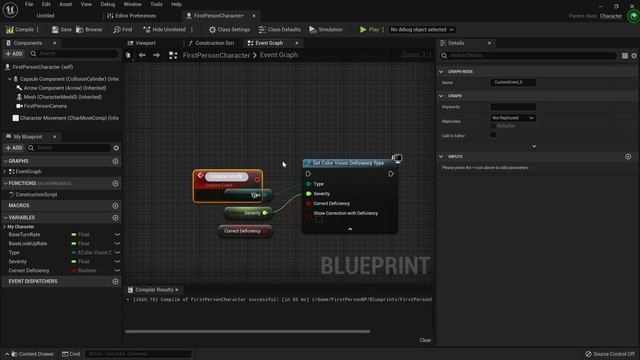The width and height of the screenshot is (640, 360).
Task: Click the graph bookmark icon
Action: click(x=128, y=55)
